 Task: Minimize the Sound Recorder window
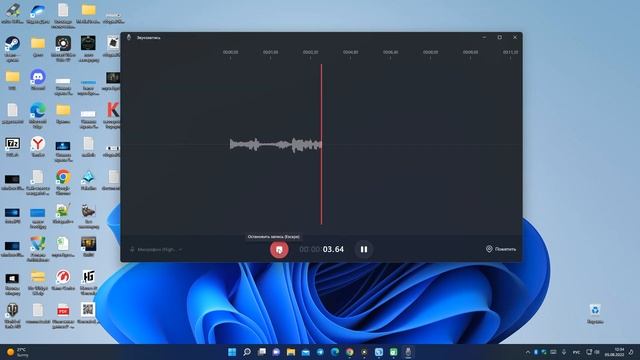484,37
